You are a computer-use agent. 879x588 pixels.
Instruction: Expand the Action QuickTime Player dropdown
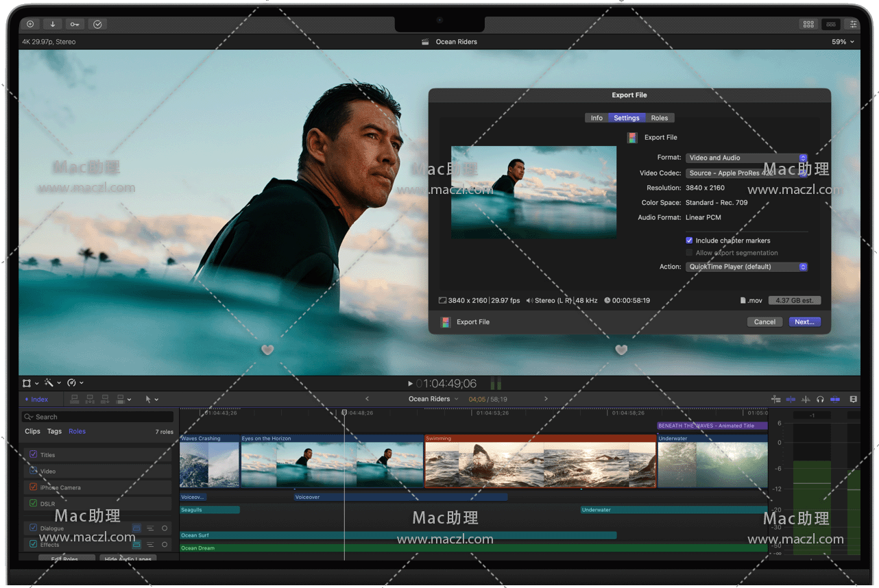(746, 267)
